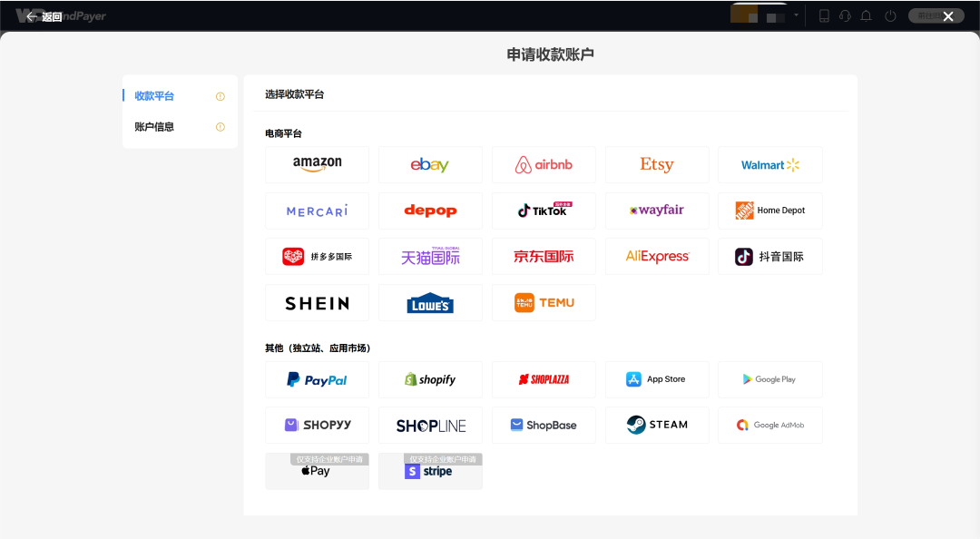Pick the ShopBase platform card
This screenshot has height=539, width=980.
pyautogui.click(x=544, y=426)
